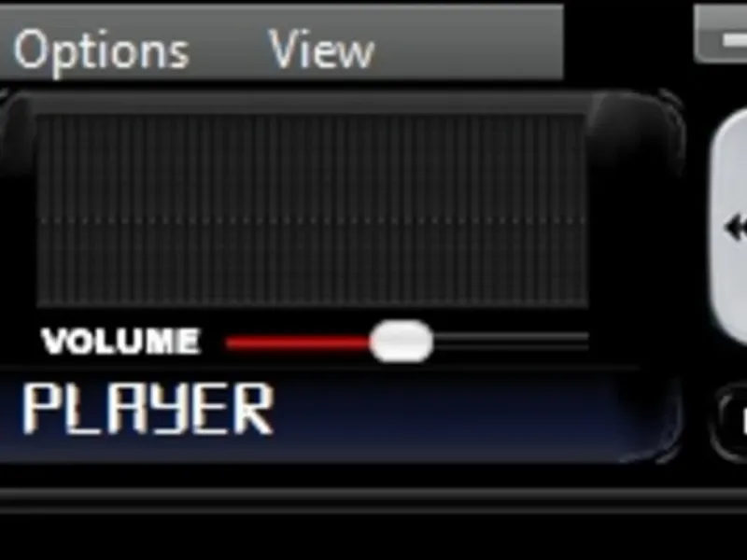Click the empty menu bar area beside View
Screen dimensions: 747x560
[x=470, y=43]
